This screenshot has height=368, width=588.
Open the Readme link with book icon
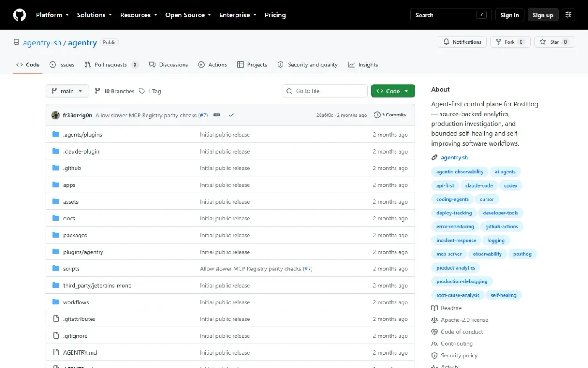[x=446, y=308]
